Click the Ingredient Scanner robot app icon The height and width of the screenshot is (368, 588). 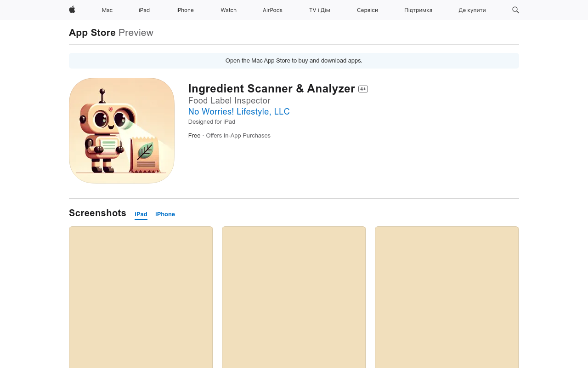pyautogui.click(x=122, y=131)
